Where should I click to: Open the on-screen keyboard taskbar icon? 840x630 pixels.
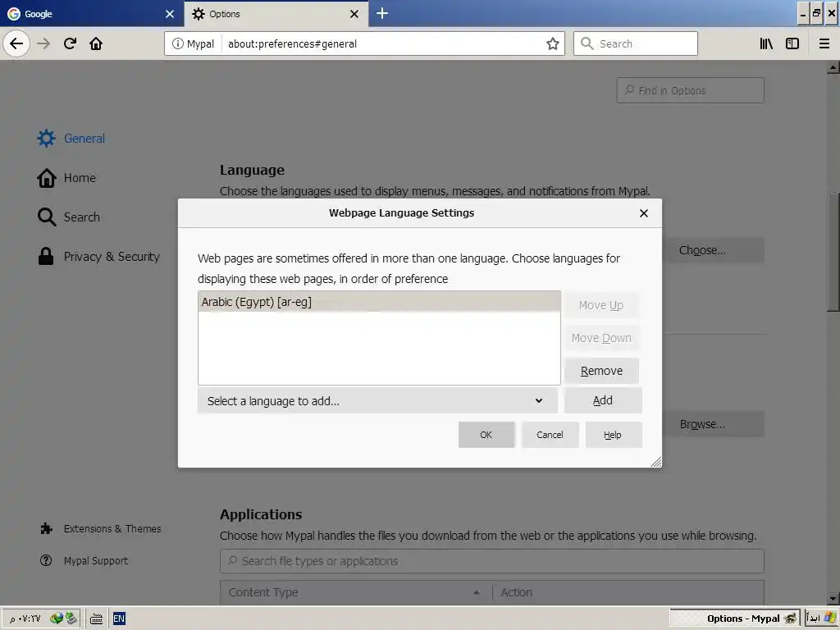pos(97,619)
